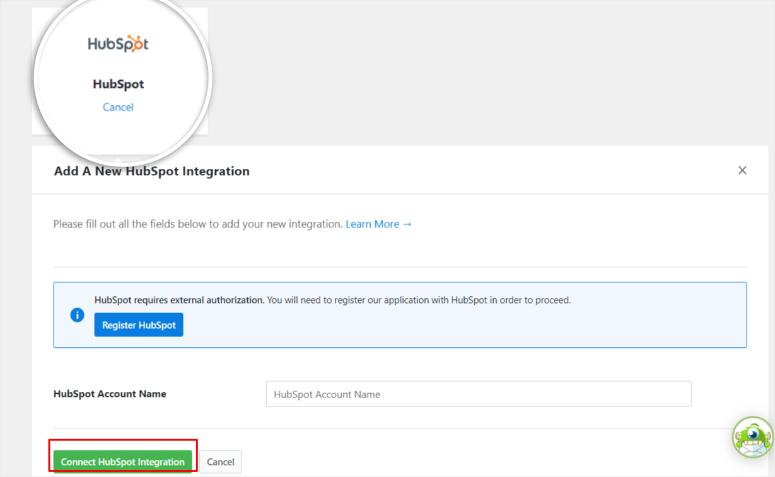The width and height of the screenshot is (775, 477).
Task: Open the Learn More link
Action: coord(379,224)
